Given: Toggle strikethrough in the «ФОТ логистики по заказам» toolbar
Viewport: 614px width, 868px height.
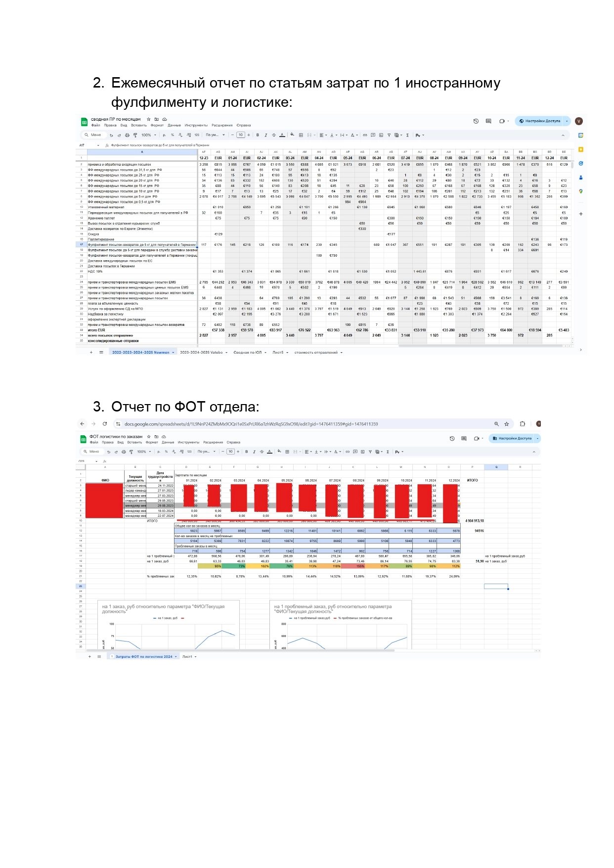Looking at the screenshot, I should [x=262, y=452].
